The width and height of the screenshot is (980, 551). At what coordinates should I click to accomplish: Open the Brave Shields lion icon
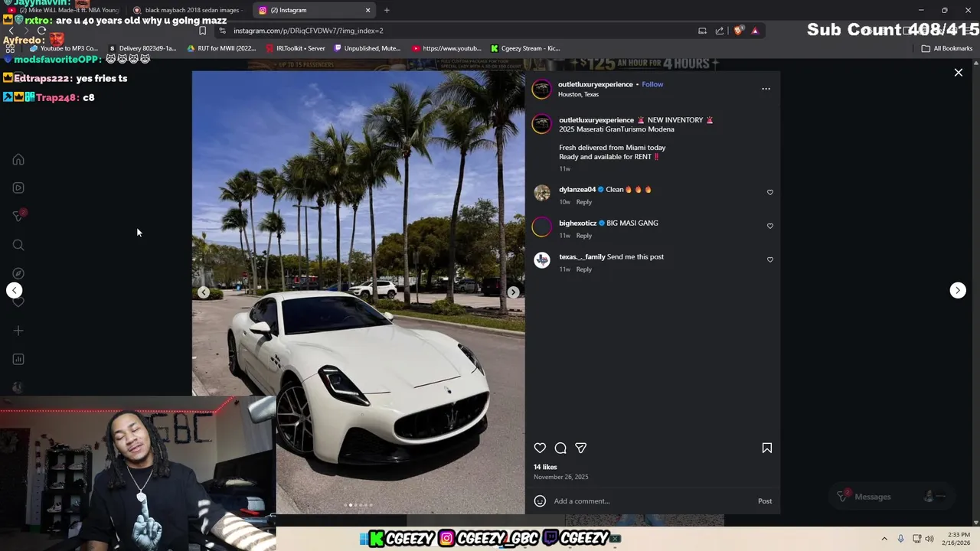tap(738, 31)
